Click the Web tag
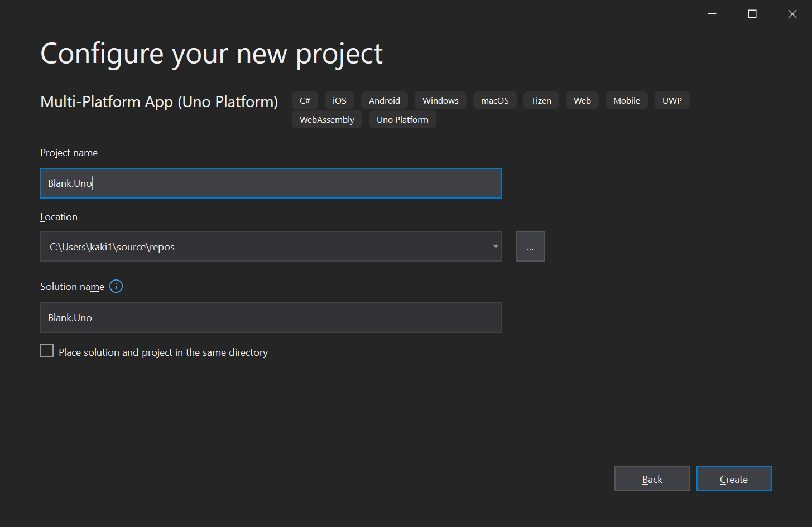This screenshot has height=527, width=812. (x=582, y=100)
